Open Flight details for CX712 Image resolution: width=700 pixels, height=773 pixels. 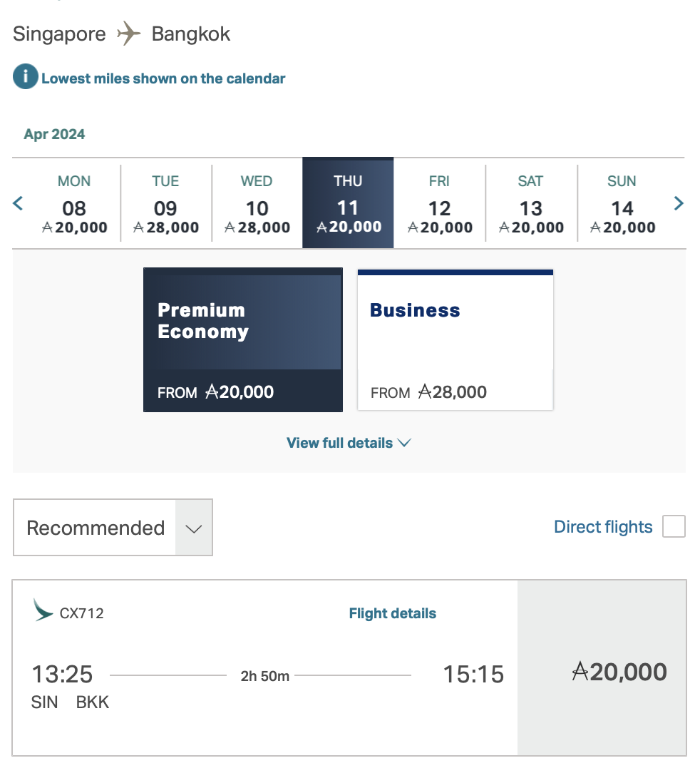coord(392,613)
